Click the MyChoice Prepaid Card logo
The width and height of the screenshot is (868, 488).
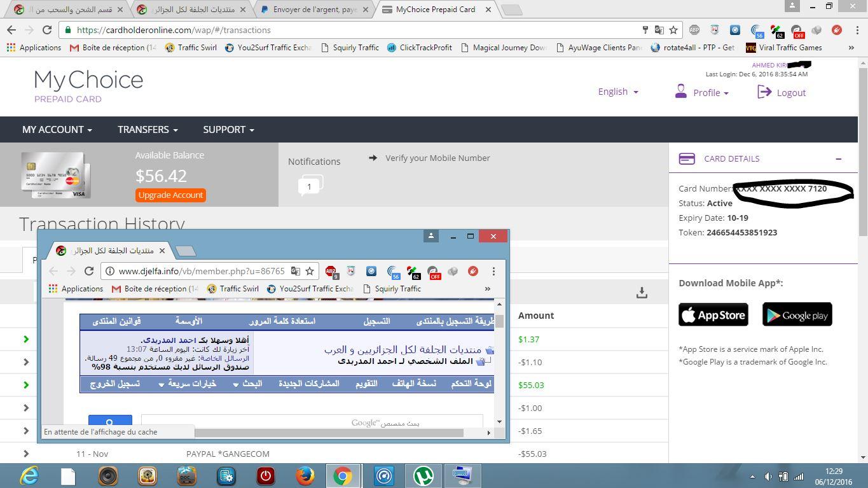pyautogui.click(x=88, y=86)
